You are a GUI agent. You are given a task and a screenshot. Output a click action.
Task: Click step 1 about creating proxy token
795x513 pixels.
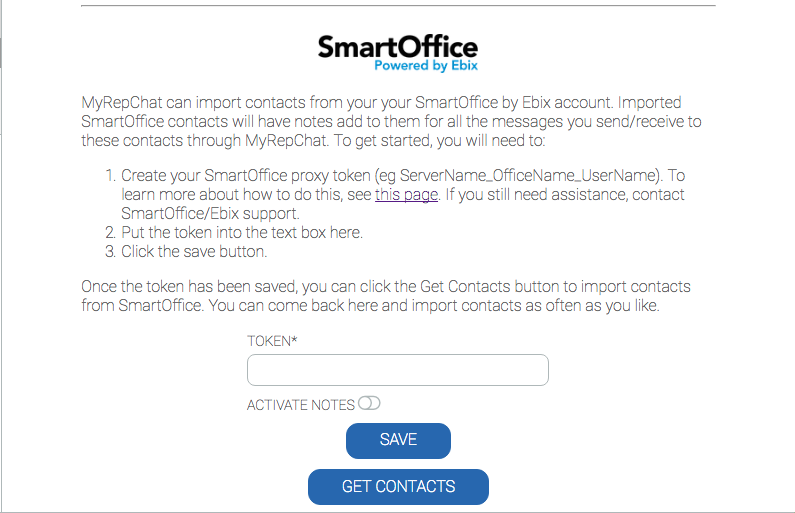pos(395,195)
